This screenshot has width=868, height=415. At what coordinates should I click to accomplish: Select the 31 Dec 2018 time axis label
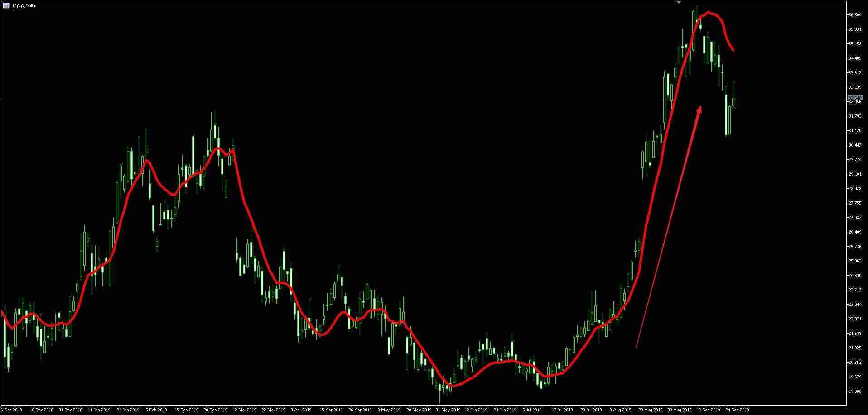tap(70, 410)
